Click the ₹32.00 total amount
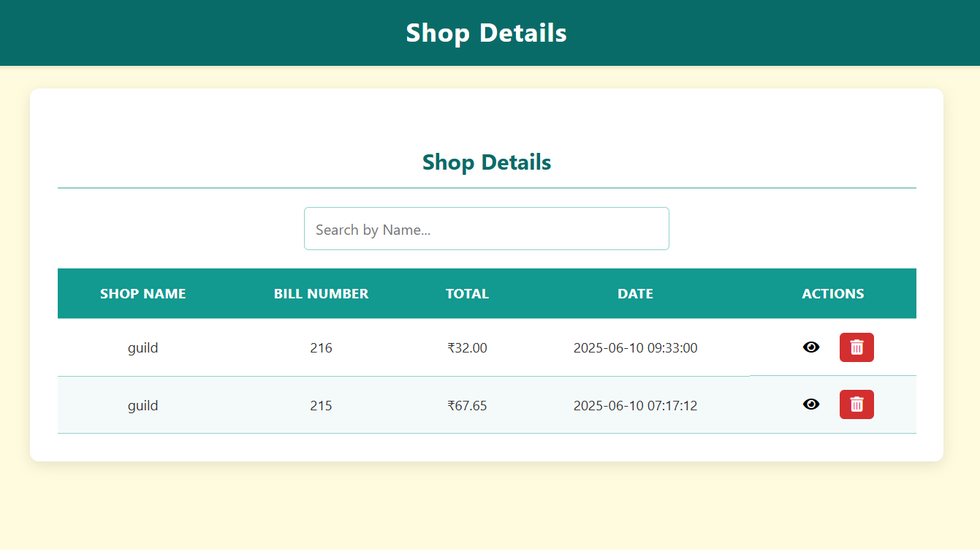 (x=467, y=348)
